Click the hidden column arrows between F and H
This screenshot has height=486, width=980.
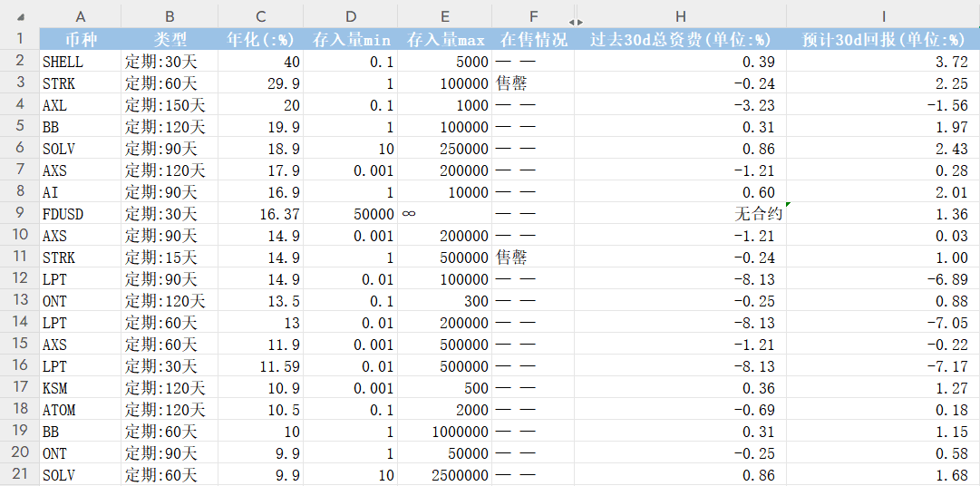coord(575,22)
